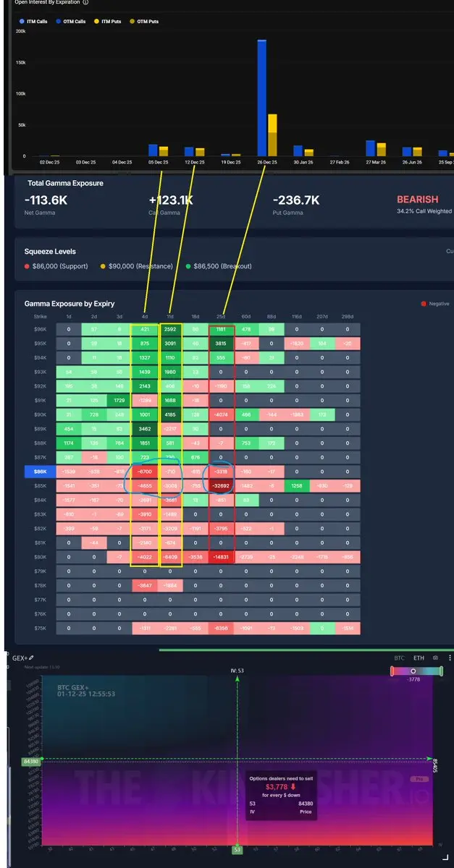Click the -8409 gamma cell
Image resolution: width=454 pixels, height=868 pixels.
170,556
